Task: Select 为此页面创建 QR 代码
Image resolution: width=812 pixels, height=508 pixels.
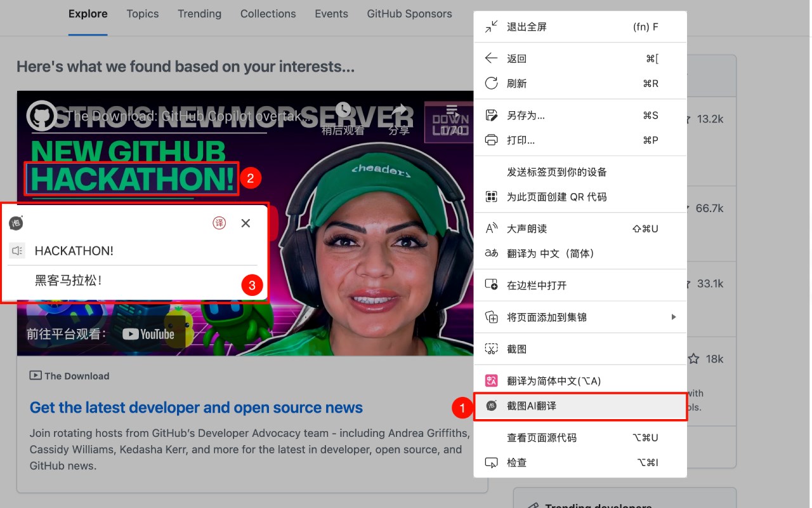Action: coord(580,197)
